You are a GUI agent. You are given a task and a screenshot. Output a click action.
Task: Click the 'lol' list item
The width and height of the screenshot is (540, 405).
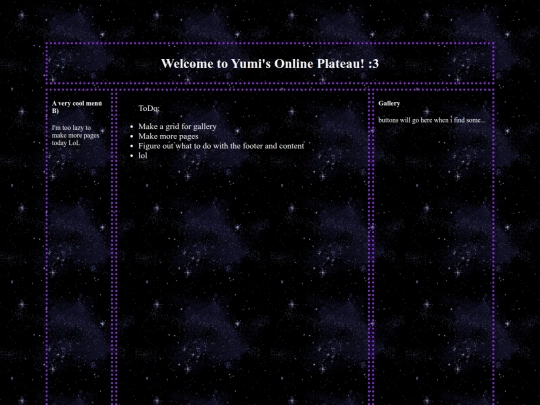point(143,155)
